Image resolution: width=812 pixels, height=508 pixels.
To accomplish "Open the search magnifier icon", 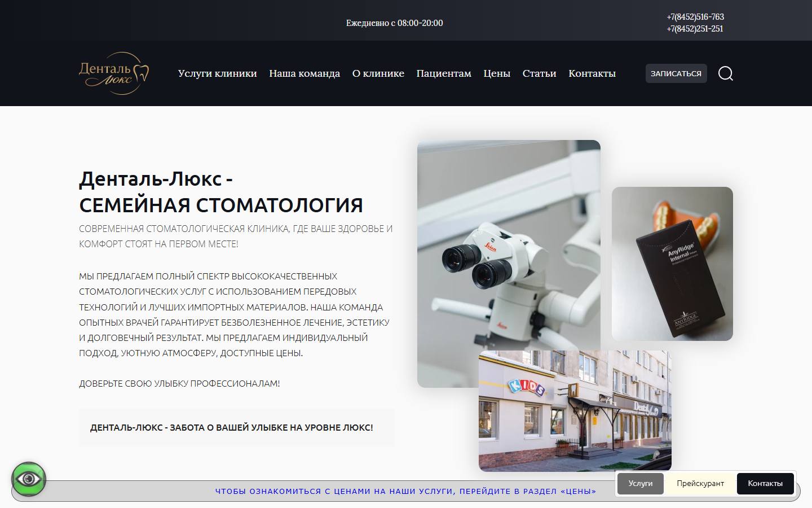I will [x=726, y=73].
